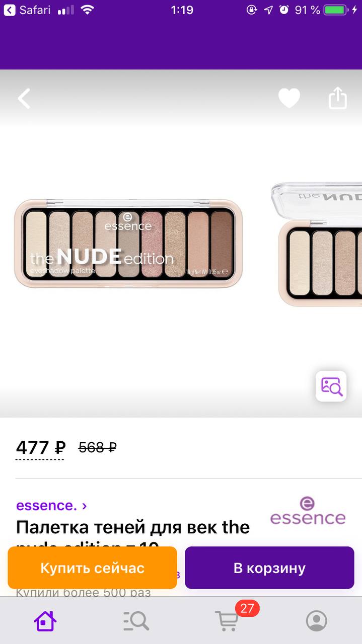Open the shopping cart with 27 items

tap(227, 621)
